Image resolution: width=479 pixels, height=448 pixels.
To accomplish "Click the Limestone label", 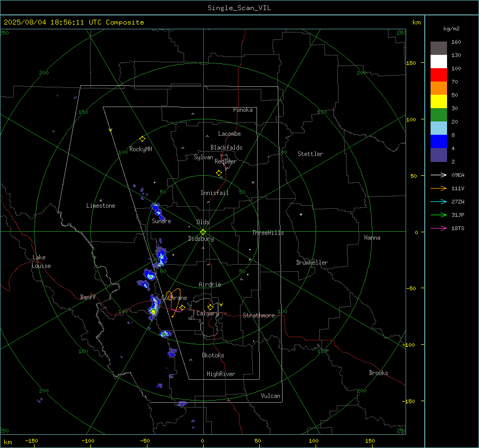I will click(x=101, y=206).
